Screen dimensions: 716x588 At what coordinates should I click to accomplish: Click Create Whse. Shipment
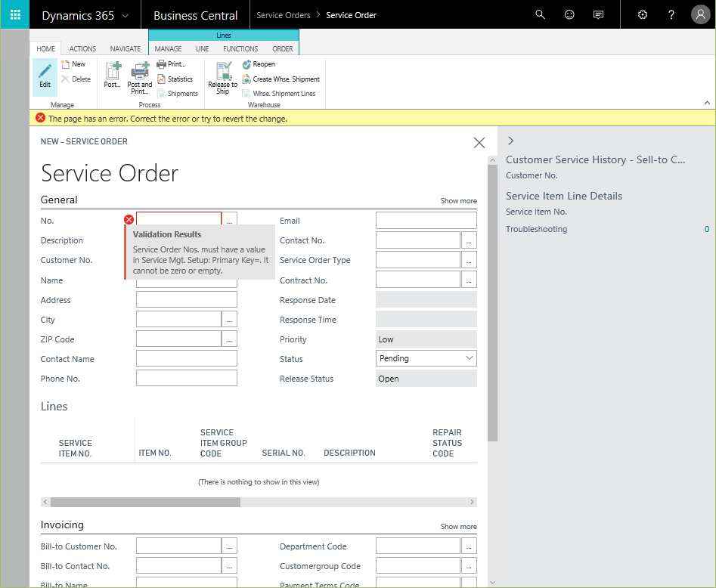pos(281,79)
